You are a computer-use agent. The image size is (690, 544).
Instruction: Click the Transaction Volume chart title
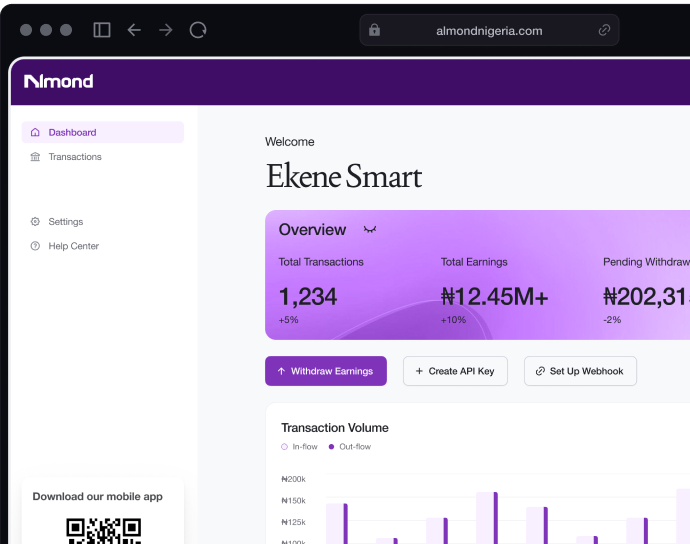(334, 428)
